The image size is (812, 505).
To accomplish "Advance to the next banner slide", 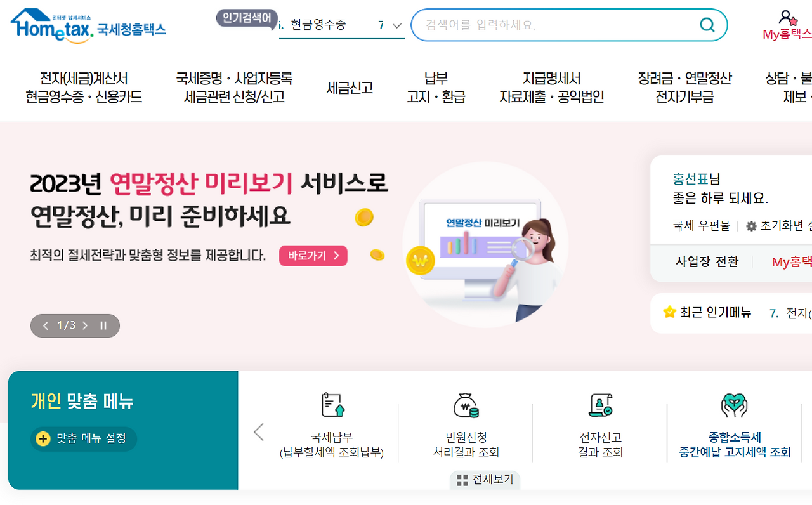I will [x=85, y=325].
